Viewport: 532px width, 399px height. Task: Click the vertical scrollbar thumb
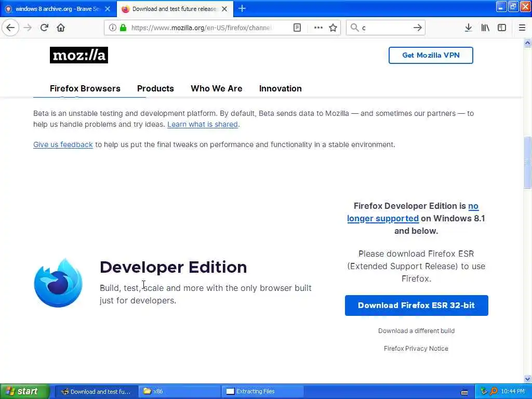coord(527,162)
